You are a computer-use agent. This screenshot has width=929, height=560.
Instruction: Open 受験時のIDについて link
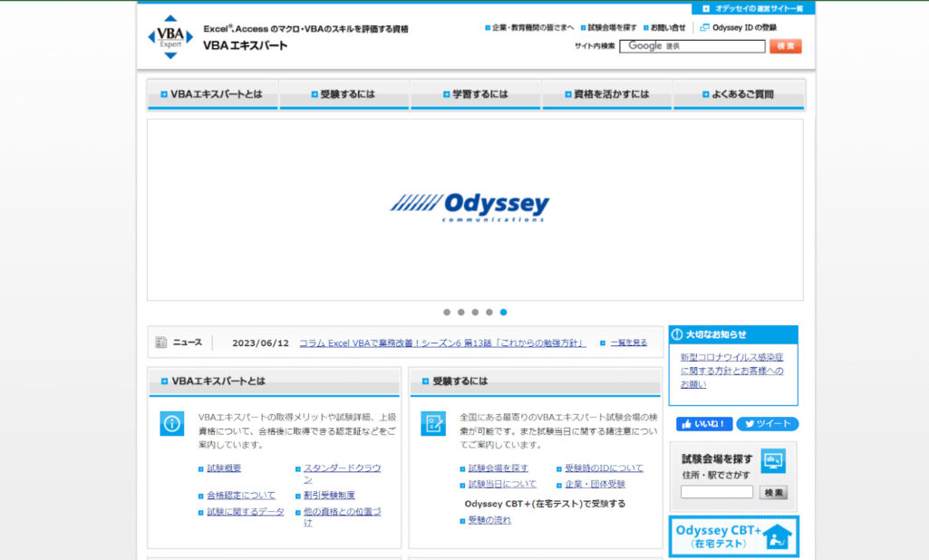(604, 468)
